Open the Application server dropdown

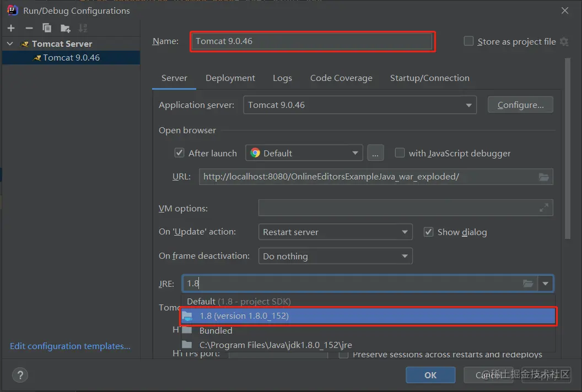click(x=468, y=105)
